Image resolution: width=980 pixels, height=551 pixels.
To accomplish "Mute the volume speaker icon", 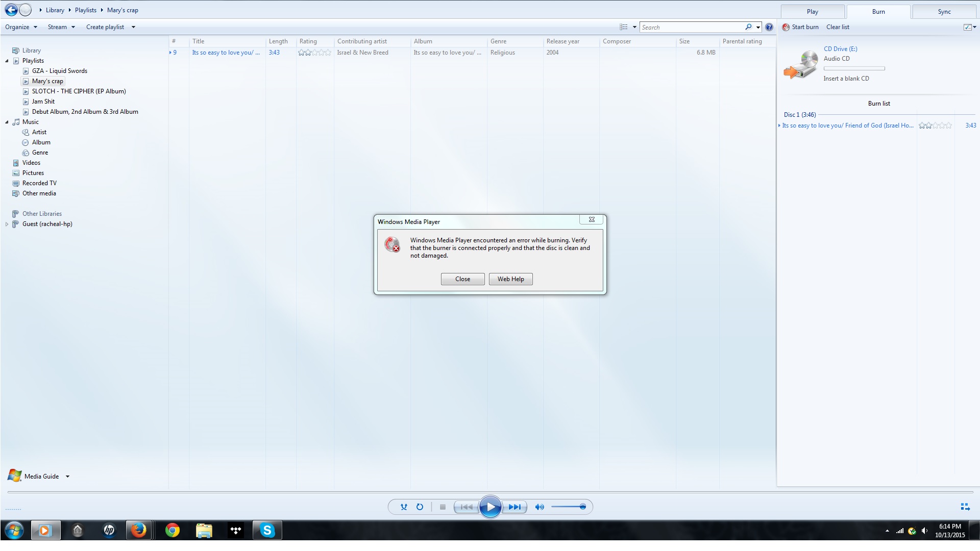I will point(539,507).
